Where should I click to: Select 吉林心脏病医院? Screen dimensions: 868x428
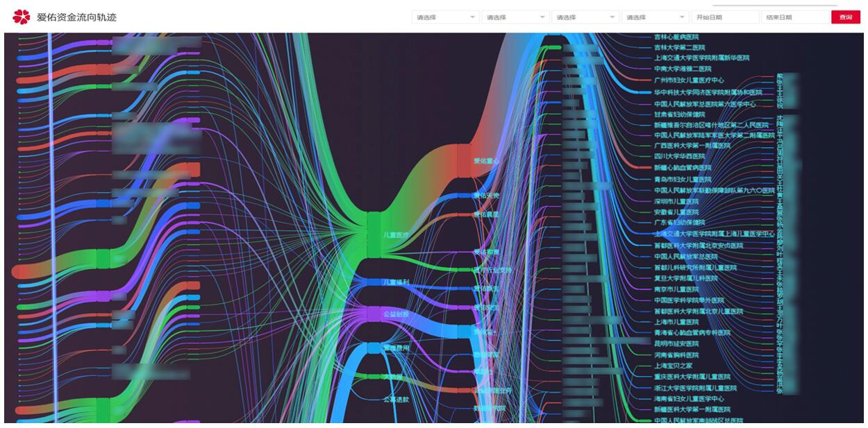click(676, 37)
